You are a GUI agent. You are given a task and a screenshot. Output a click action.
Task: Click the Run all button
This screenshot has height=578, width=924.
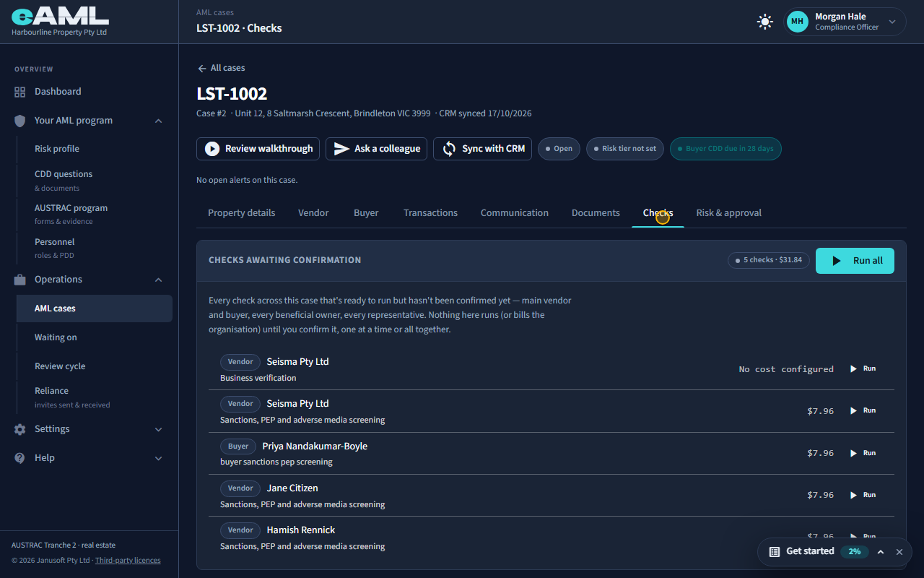click(855, 261)
